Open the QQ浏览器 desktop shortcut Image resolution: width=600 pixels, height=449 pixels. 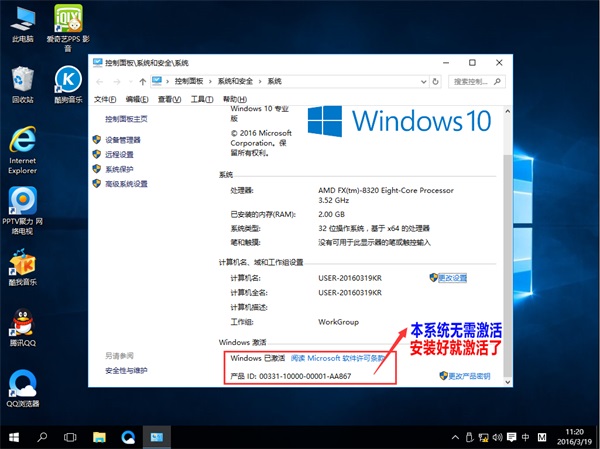[x=22, y=385]
